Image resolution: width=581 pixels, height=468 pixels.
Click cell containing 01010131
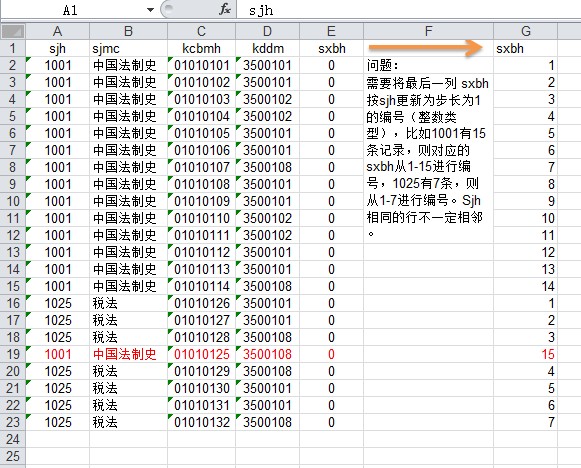click(201, 405)
